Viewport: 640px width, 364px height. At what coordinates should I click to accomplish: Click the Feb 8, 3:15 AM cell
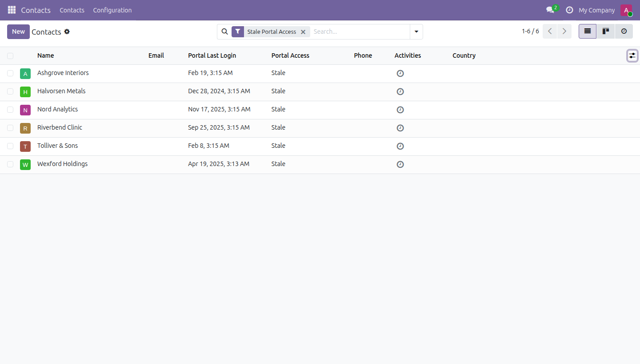pos(208,146)
